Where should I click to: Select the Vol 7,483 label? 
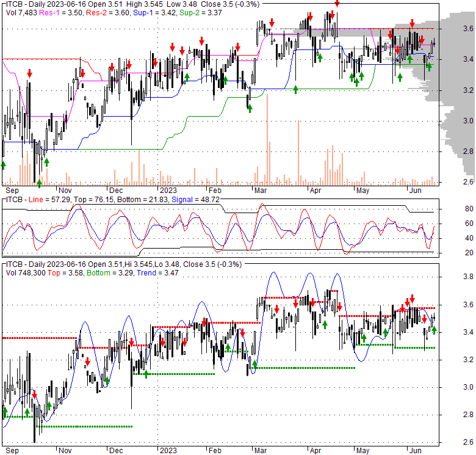21,13
